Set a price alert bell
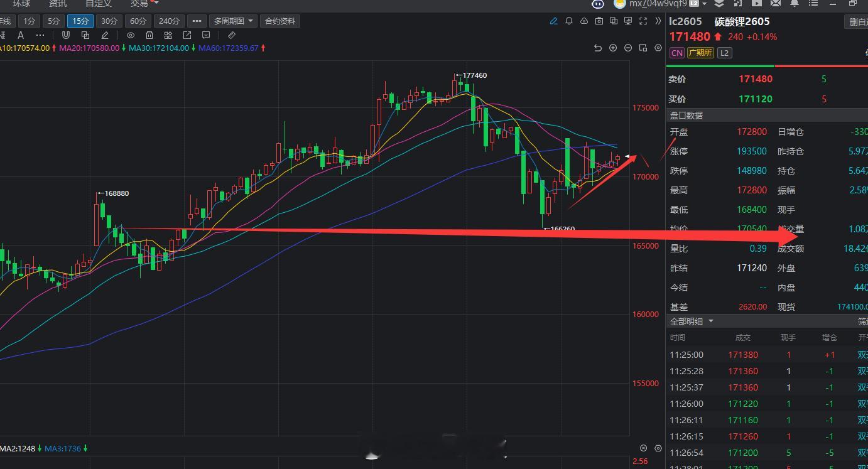Image resolution: width=868 pixels, height=469 pixels. pyautogui.click(x=569, y=21)
